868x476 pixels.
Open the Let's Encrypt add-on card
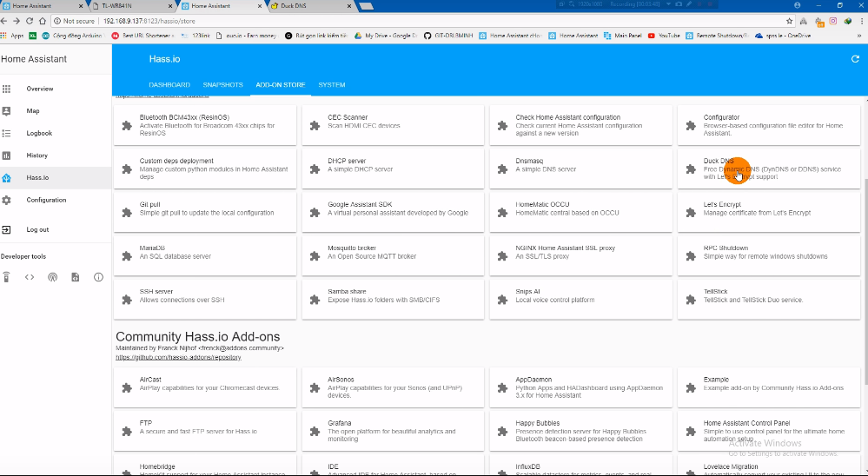coord(769,212)
